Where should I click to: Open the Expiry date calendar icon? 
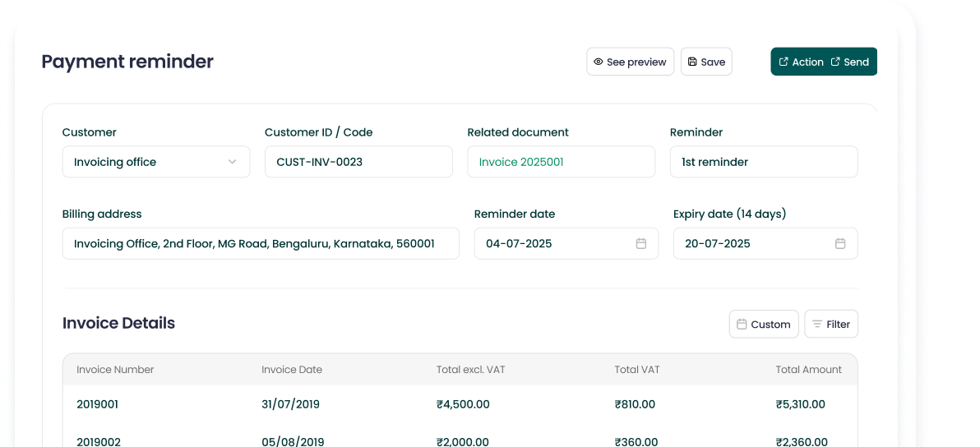(x=840, y=244)
